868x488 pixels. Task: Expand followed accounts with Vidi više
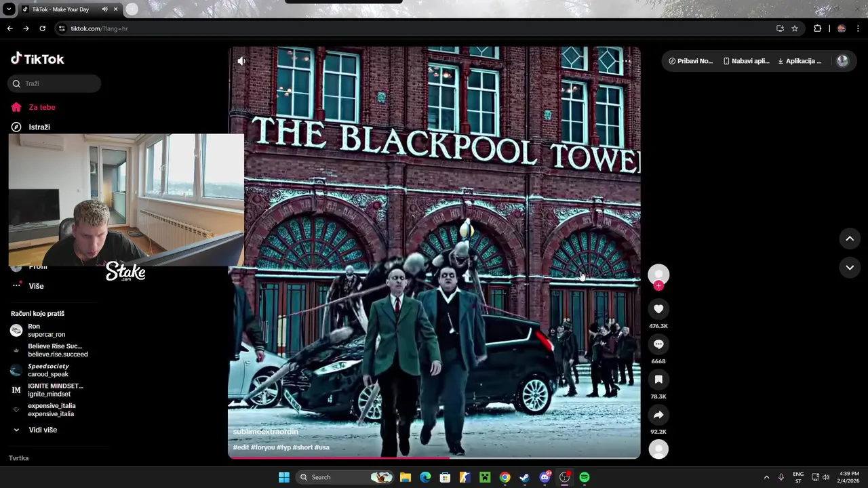point(43,430)
